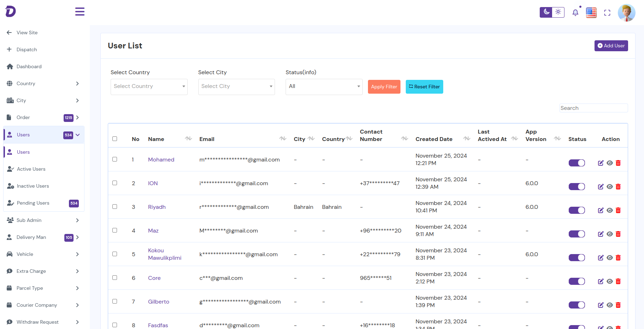Open the notifications bell
Image resolution: width=644 pixels, height=329 pixels.
click(x=575, y=13)
